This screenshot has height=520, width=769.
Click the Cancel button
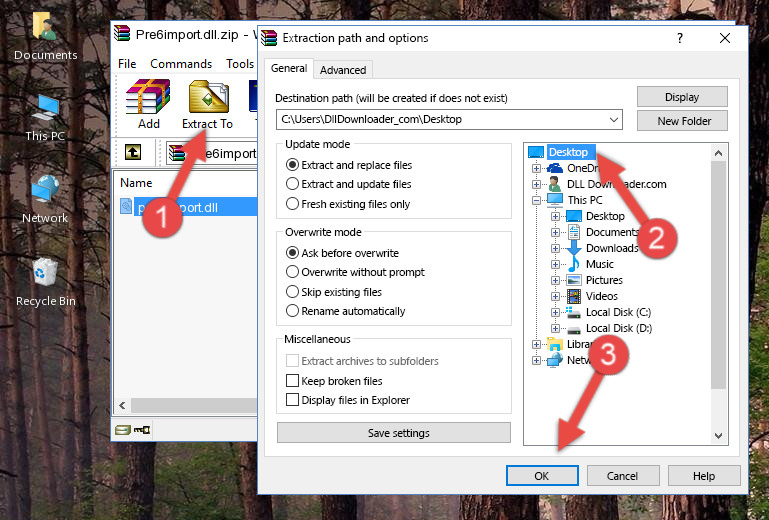click(623, 475)
